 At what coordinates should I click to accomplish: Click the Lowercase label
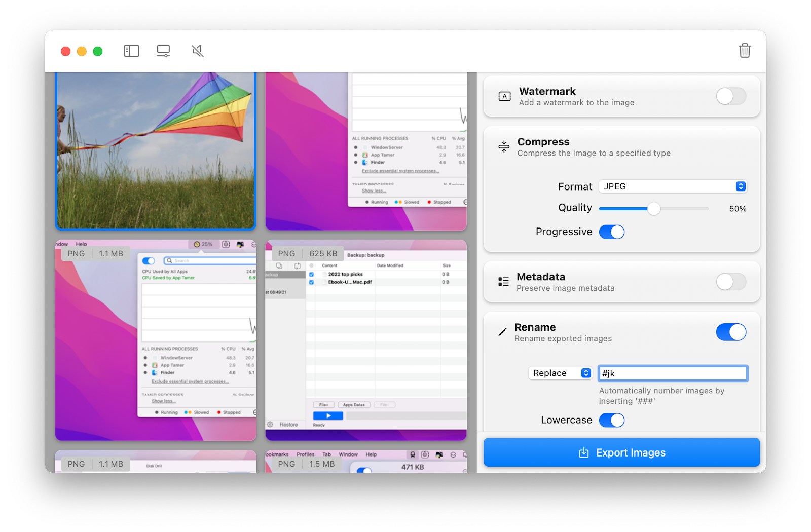coord(567,420)
